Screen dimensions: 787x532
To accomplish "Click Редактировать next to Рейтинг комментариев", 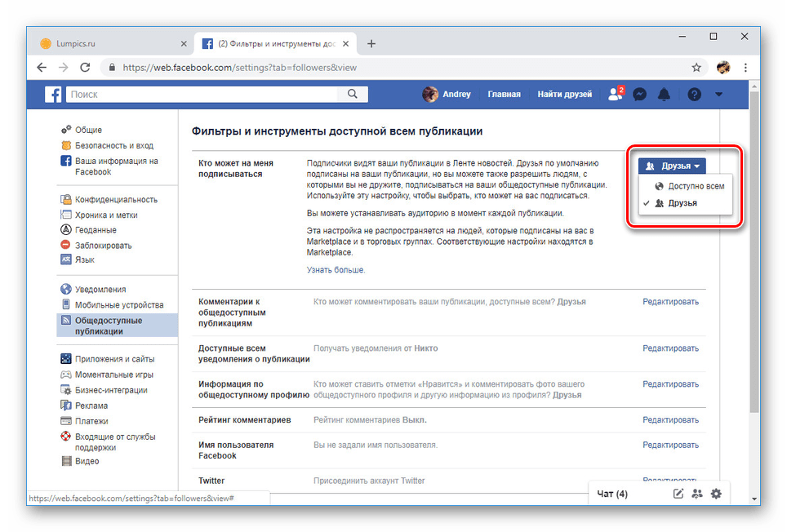I will point(671,419).
